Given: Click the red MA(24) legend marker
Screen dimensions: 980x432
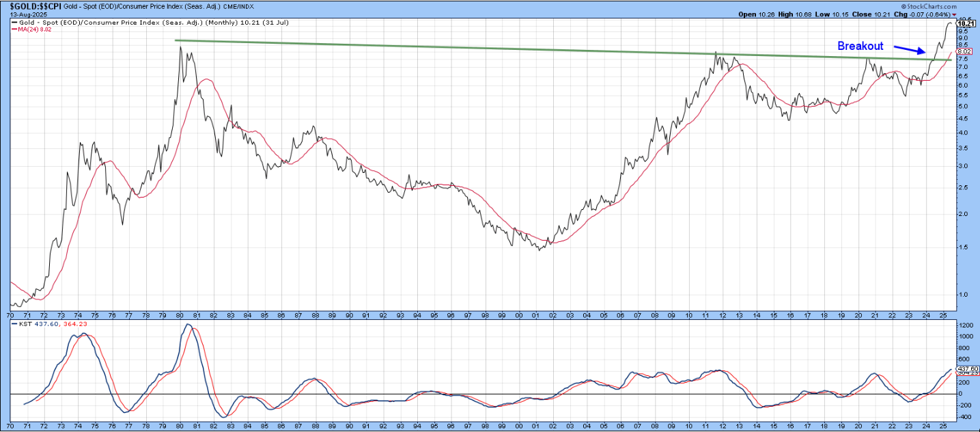Looking at the screenshot, I should pos(15,29).
